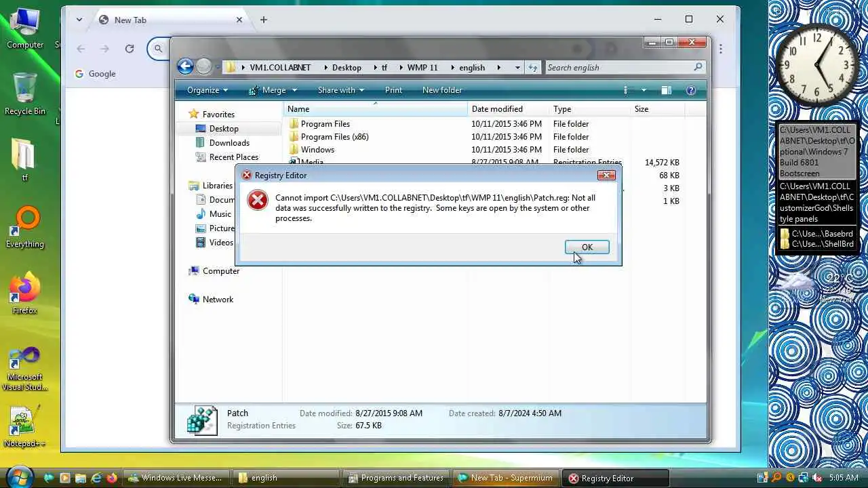Reload the page in the Supermium browser
868x488 pixels.
[x=130, y=48]
